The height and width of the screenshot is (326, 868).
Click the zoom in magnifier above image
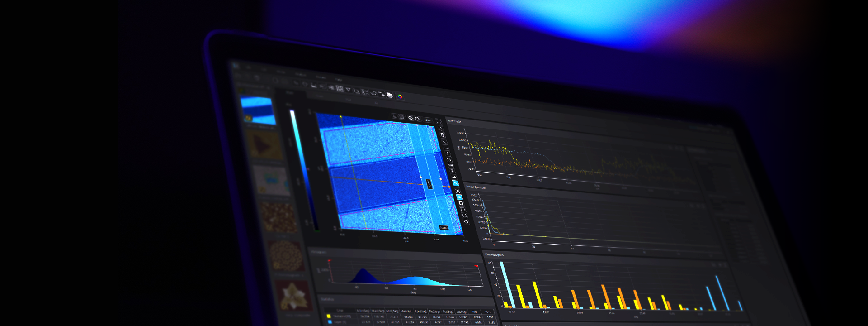pos(410,118)
